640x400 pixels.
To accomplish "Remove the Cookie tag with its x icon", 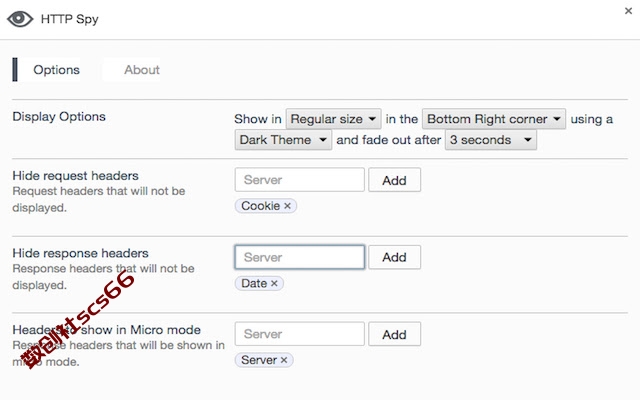I will (x=287, y=206).
